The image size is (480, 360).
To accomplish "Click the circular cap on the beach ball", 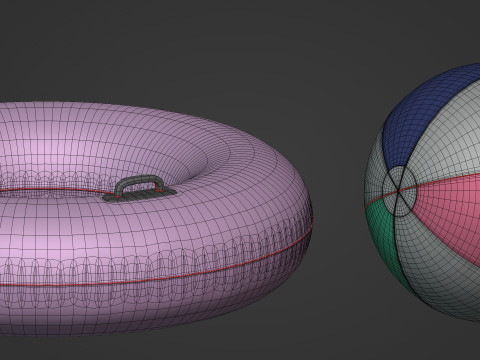I will pos(399,191).
